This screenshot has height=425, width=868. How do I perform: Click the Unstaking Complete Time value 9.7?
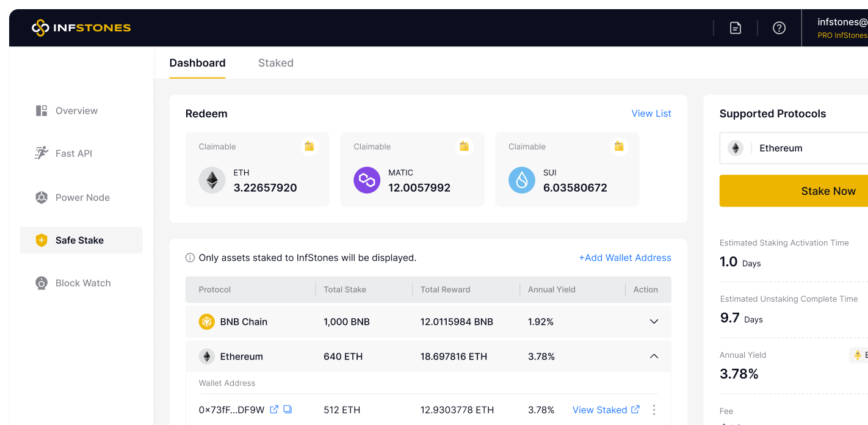[x=730, y=318]
